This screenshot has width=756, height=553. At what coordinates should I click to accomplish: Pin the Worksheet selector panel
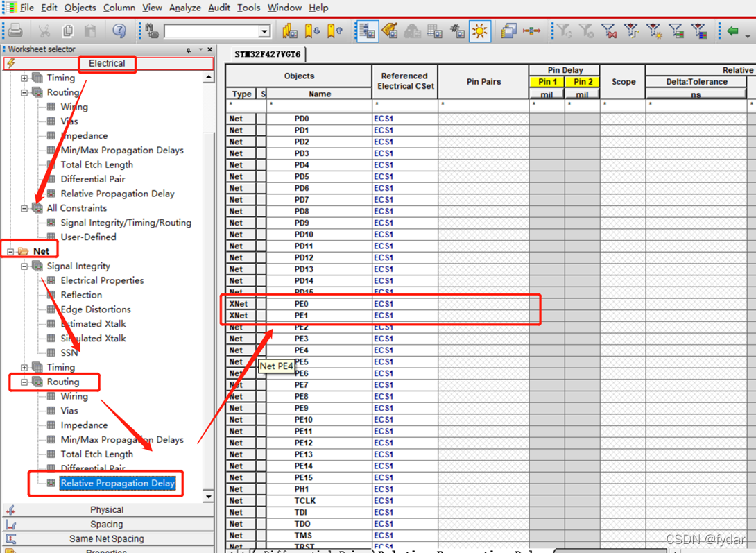coord(189,50)
